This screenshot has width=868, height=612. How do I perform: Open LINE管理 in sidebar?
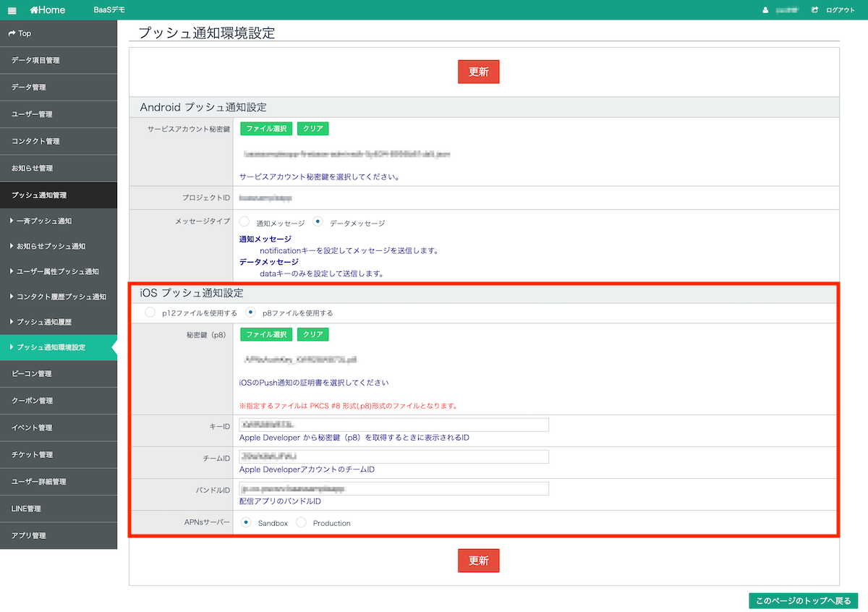[x=59, y=509]
